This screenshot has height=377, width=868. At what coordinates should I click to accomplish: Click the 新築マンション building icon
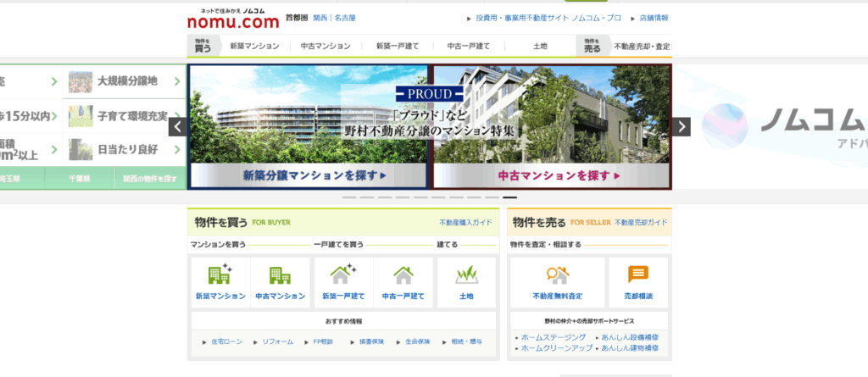tap(220, 274)
